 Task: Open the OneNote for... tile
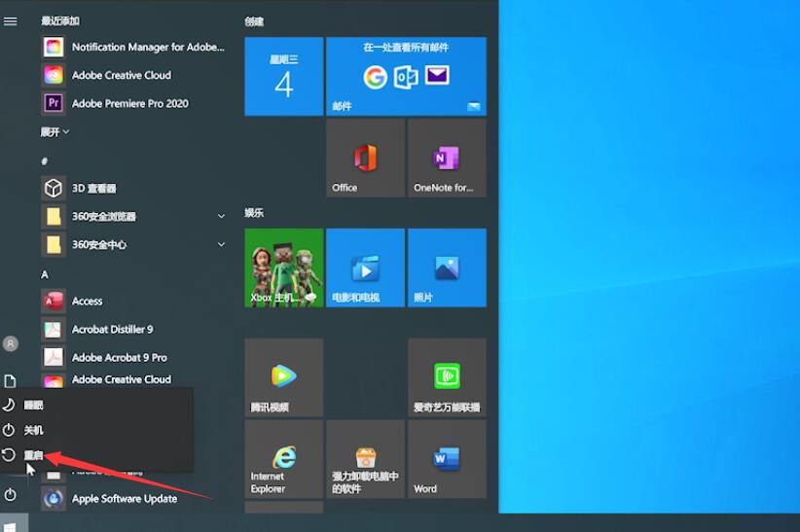[x=447, y=158]
